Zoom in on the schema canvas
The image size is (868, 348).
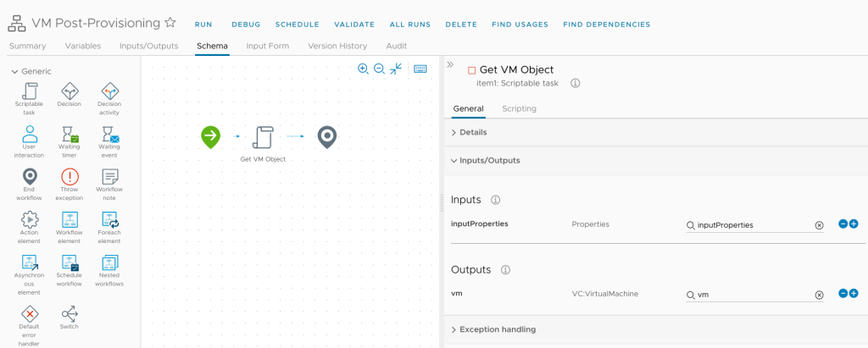[363, 69]
